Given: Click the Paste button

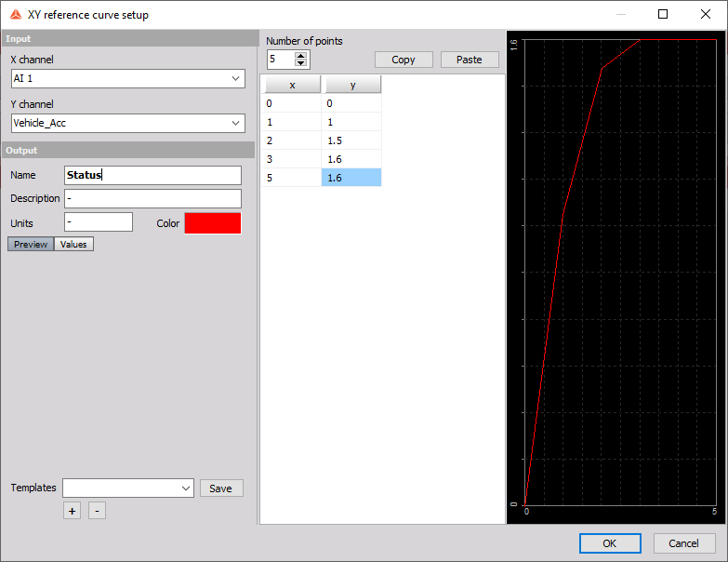Looking at the screenshot, I should 470,60.
